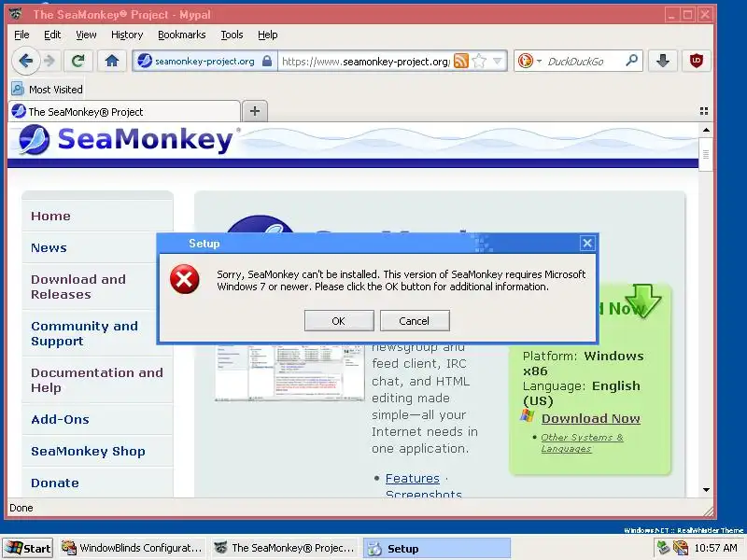Bookmark this page with the star icon
This screenshot has height=560, width=747.
pyautogui.click(x=479, y=61)
